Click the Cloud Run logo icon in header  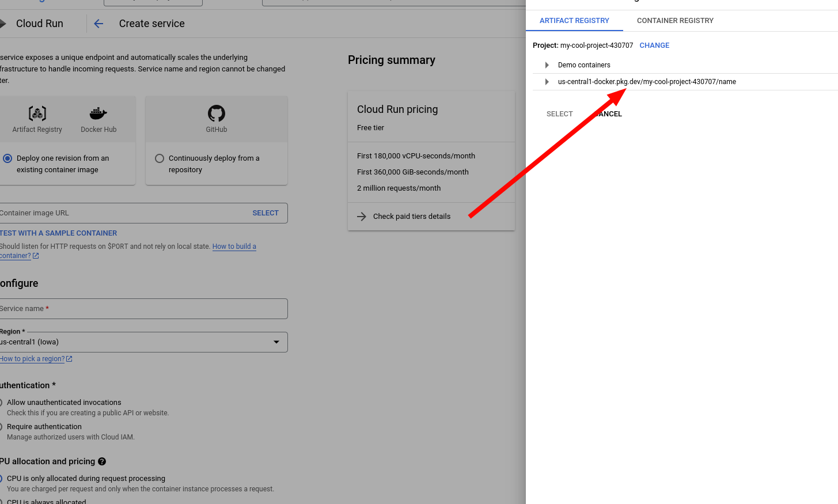[2, 24]
